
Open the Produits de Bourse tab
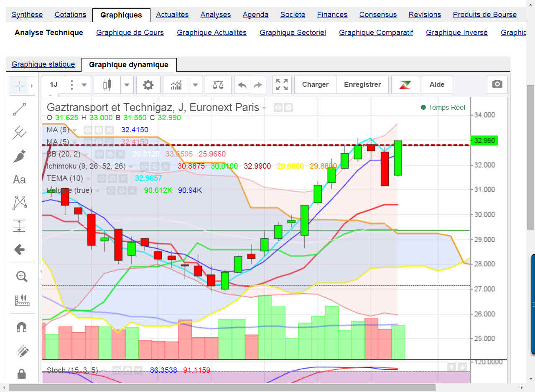pyautogui.click(x=485, y=15)
